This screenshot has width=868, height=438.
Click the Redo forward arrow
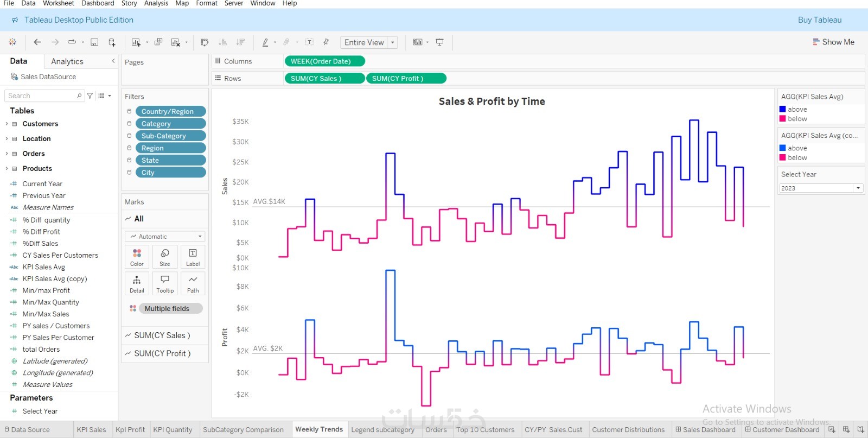pos(55,42)
